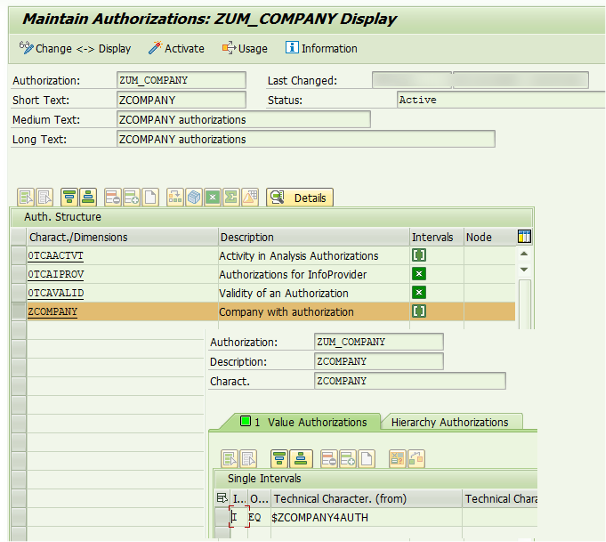The width and height of the screenshot is (606, 542).
Task: Click the Details magnifier button
Action: pos(299,198)
